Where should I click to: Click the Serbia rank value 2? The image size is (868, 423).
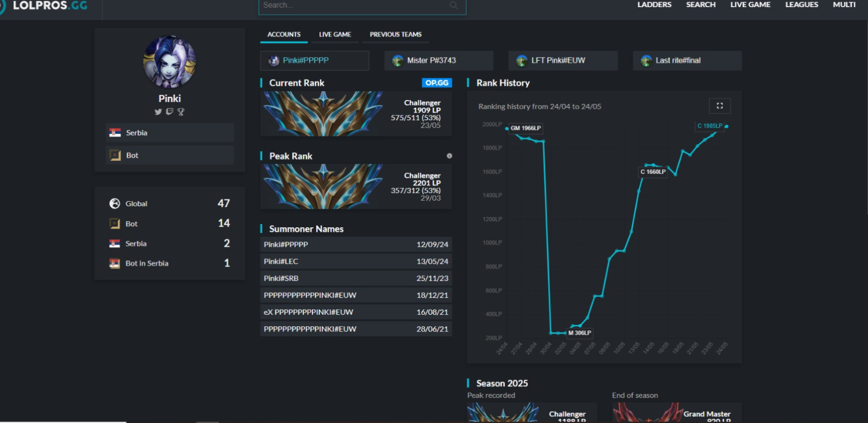[x=227, y=243]
